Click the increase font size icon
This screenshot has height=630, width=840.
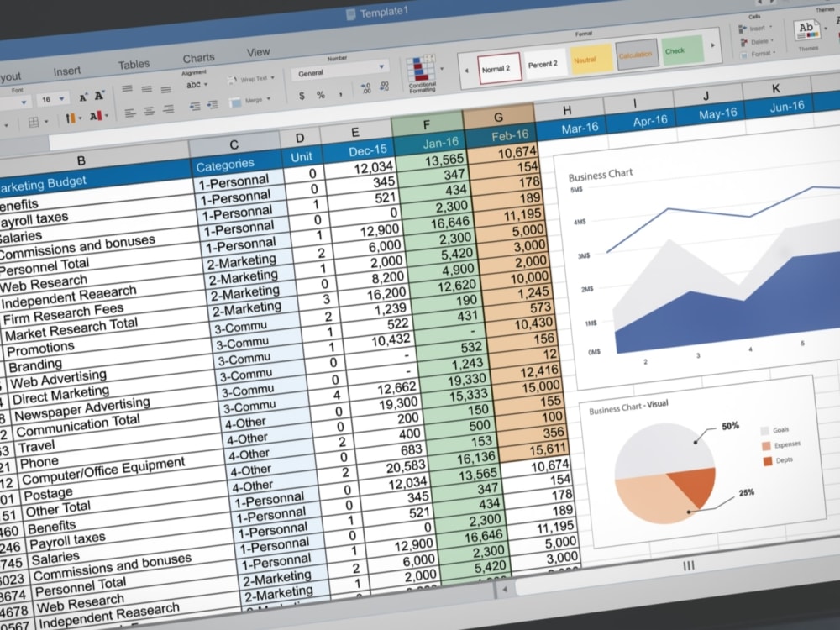coord(83,97)
